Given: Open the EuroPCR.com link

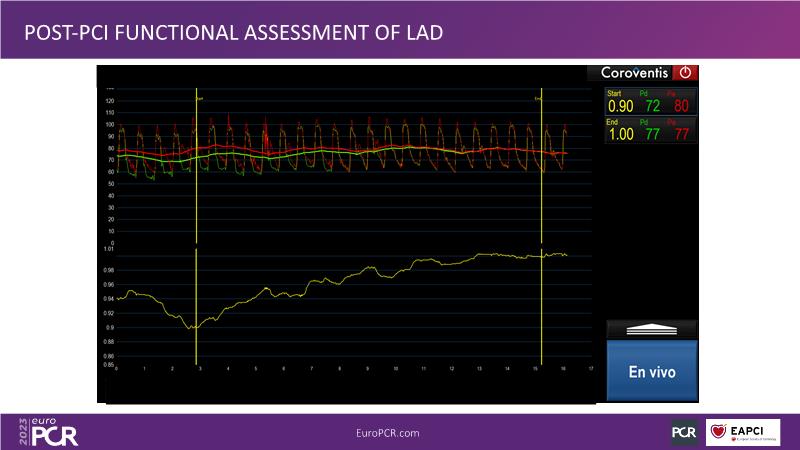Looking at the screenshot, I should point(387,432).
